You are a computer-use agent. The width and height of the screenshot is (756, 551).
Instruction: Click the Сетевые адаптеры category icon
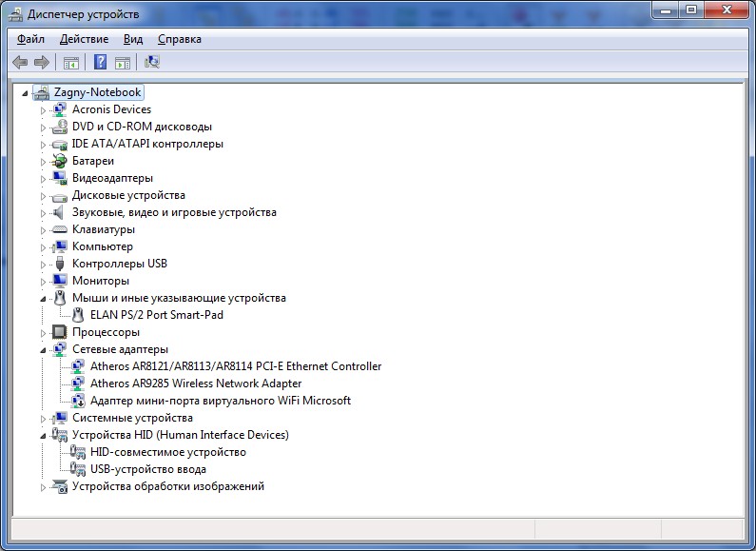click(x=59, y=349)
